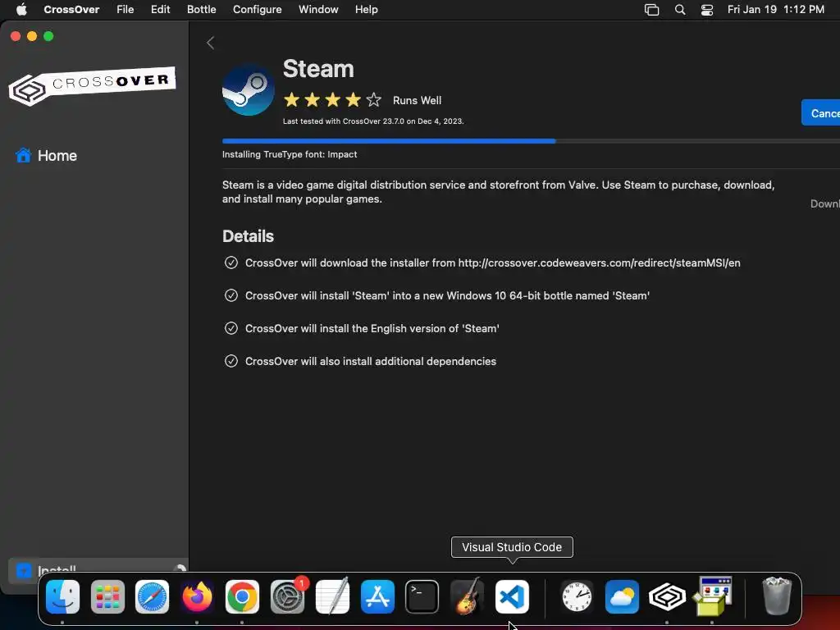Open the CrossOver menu

pos(71,9)
